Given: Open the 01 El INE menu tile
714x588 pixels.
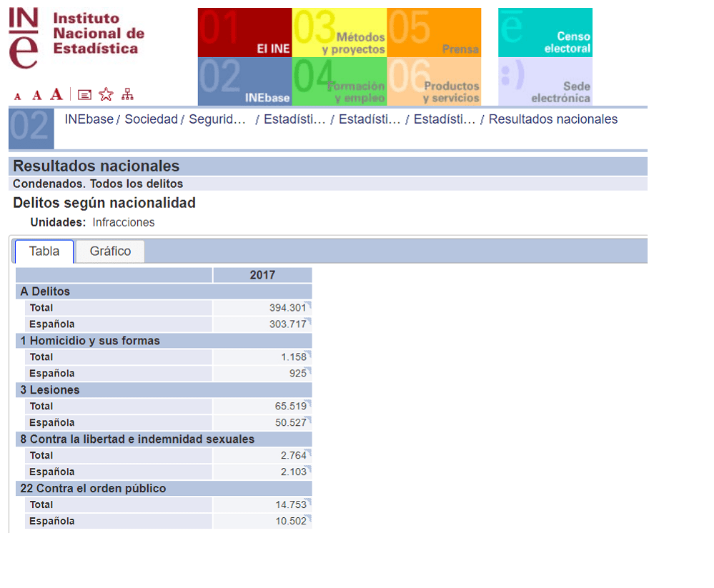Looking at the screenshot, I should [x=244, y=32].
